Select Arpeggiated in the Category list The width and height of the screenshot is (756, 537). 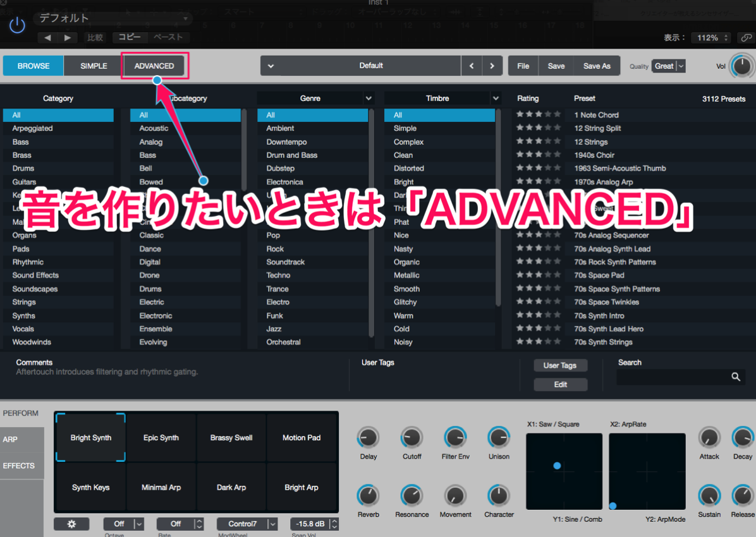pos(58,128)
